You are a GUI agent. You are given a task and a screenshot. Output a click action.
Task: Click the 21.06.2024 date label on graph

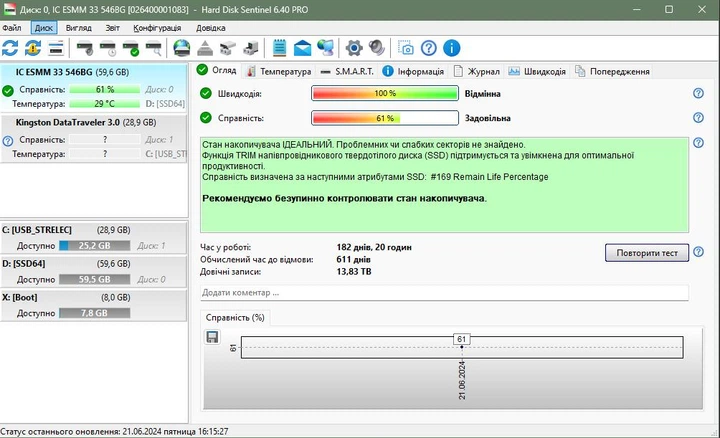tap(462, 380)
